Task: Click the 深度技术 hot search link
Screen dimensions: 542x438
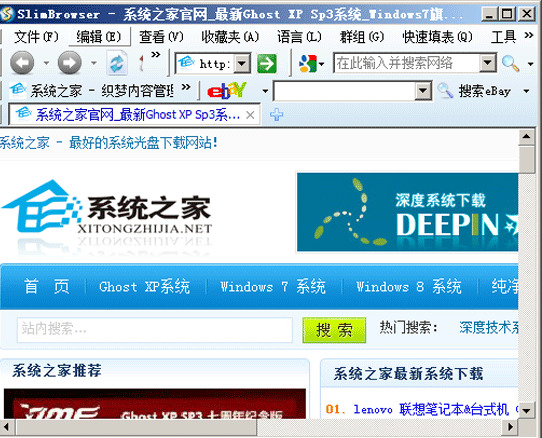Action: coord(489,327)
